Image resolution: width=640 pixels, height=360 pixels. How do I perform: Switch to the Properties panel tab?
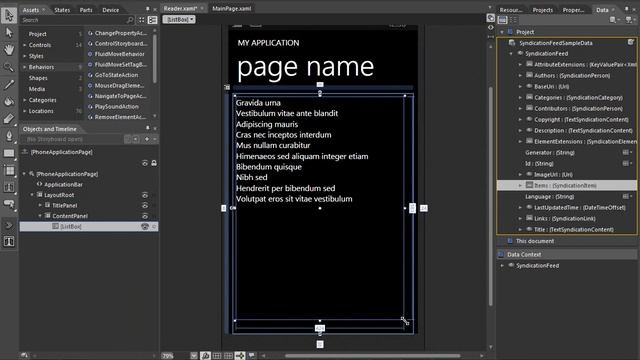pos(573,10)
